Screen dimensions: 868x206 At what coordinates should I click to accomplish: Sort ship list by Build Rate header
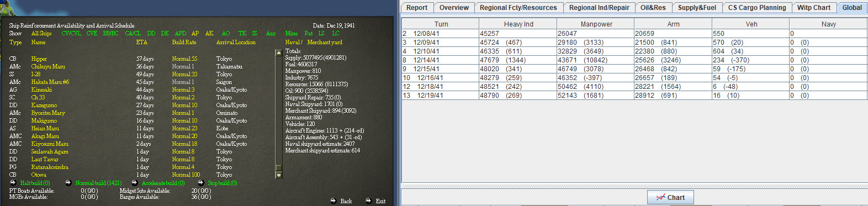tap(184, 43)
